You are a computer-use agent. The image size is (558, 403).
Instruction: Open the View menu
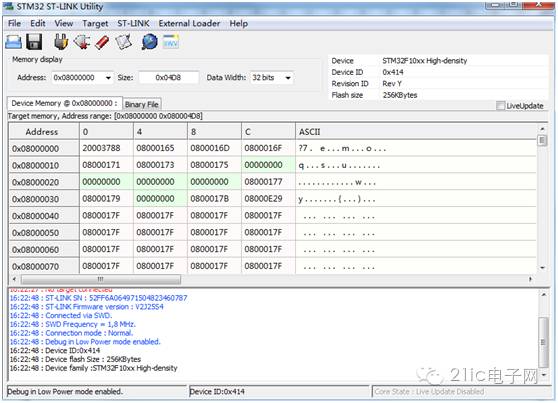64,23
